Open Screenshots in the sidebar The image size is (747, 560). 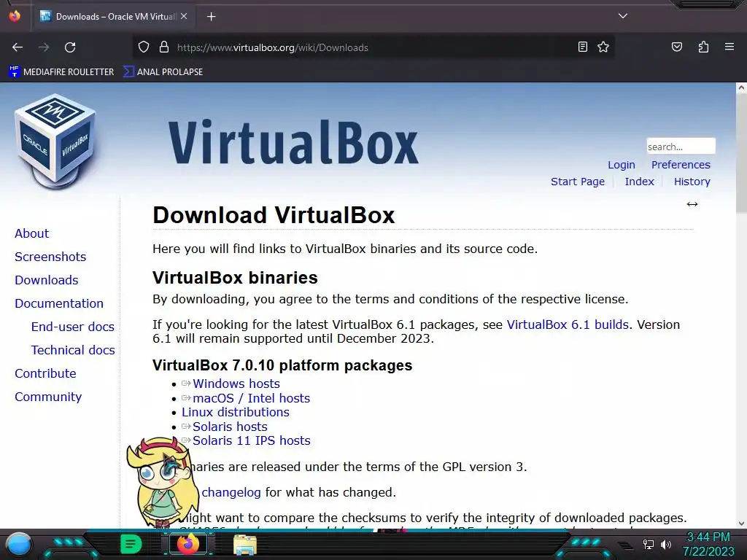(50, 257)
